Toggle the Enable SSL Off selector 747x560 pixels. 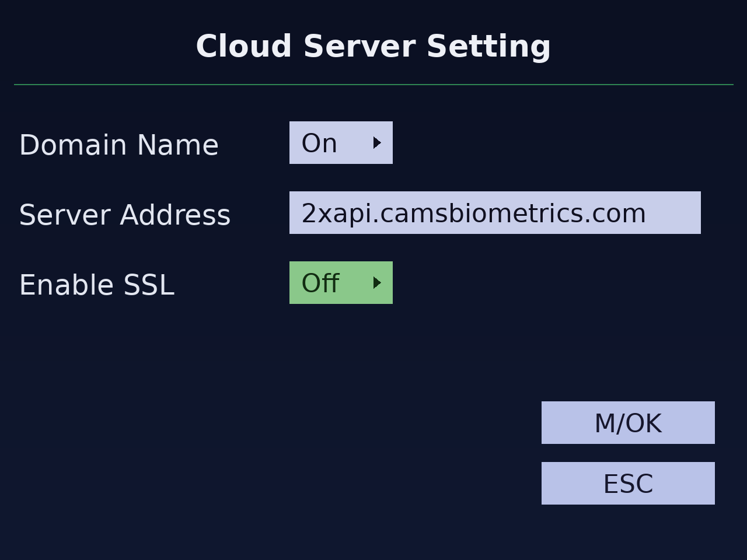pyautogui.click(x=341, y=283)
